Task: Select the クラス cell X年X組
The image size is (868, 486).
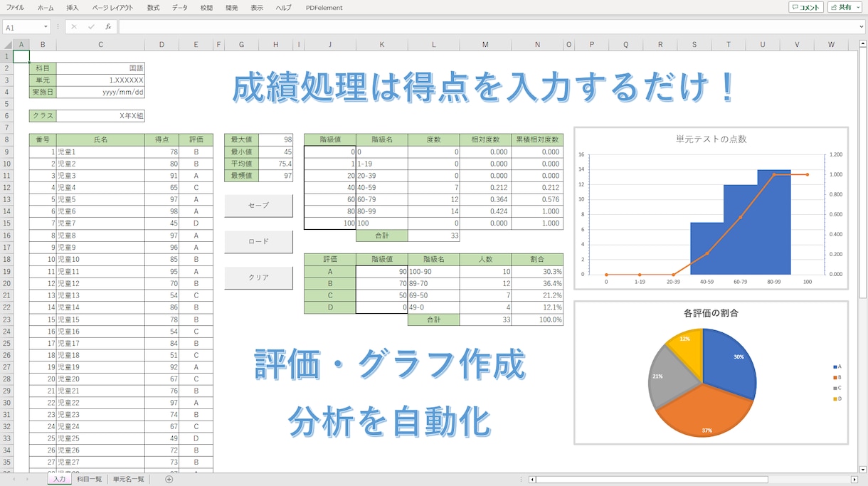Action: 100,116
